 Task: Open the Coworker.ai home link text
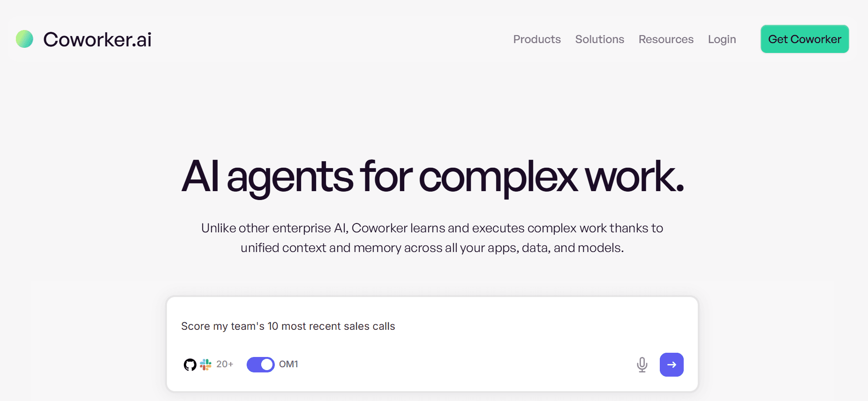coord(98,39)
